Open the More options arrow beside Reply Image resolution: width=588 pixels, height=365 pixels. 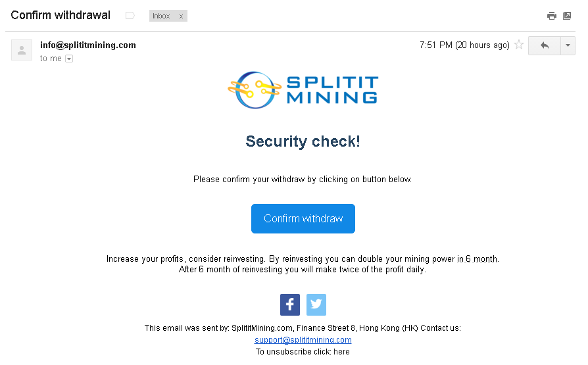[x=568, y=45]
